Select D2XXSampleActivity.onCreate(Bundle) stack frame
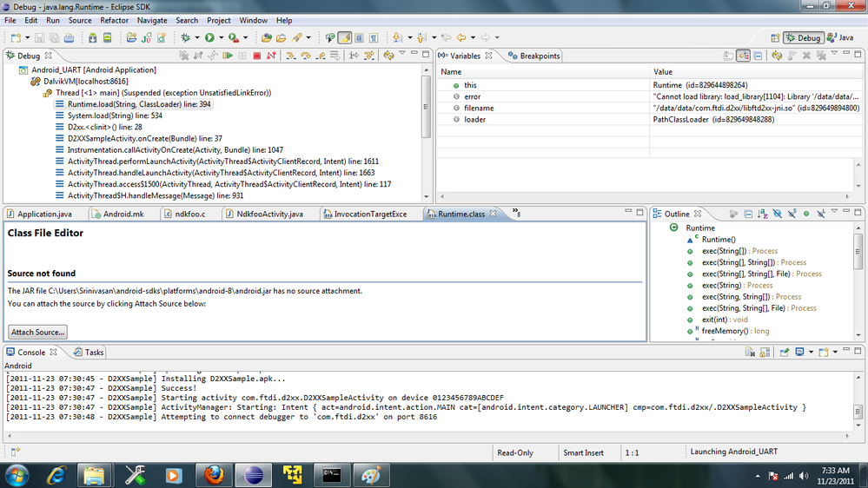868x488 pixels. [139, 138]
